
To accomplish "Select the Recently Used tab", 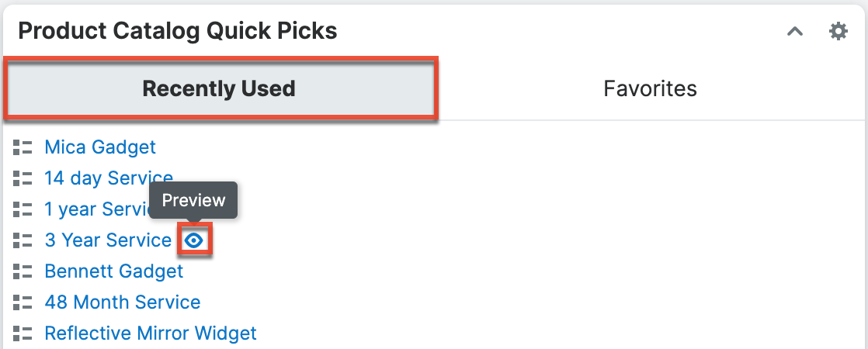I will click(219, 88).
